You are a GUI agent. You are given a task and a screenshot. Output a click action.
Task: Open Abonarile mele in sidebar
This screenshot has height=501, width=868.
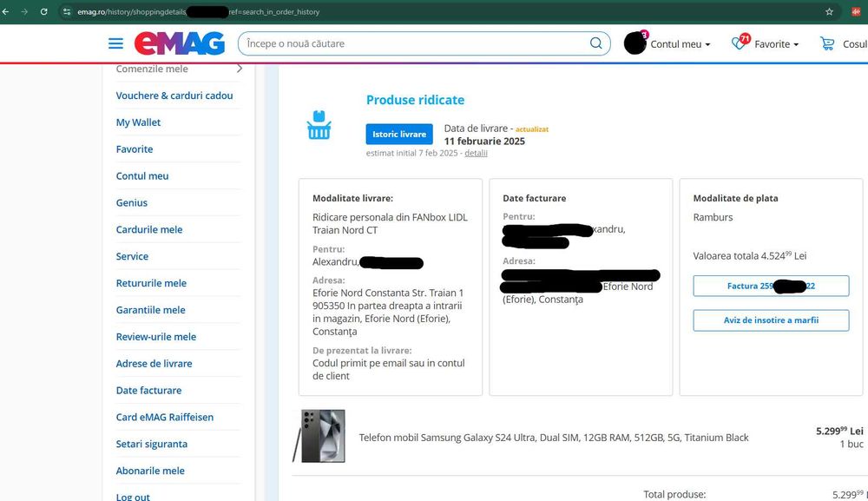150,471
